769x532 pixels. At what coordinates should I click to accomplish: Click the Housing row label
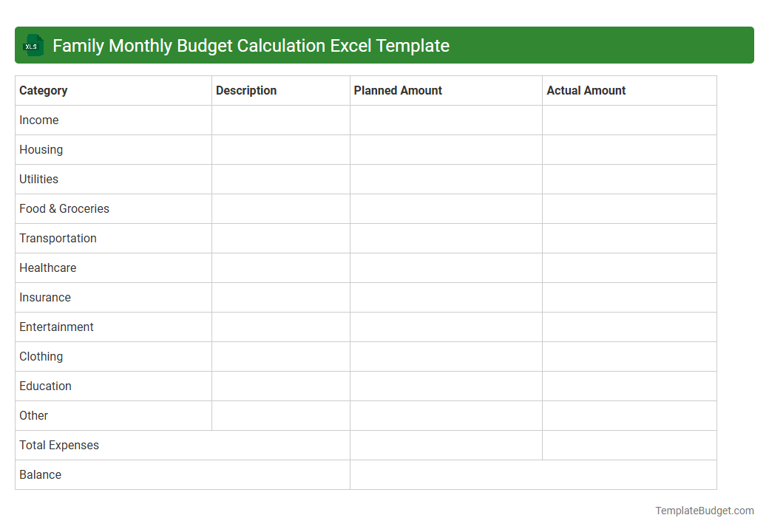point(41,149)
